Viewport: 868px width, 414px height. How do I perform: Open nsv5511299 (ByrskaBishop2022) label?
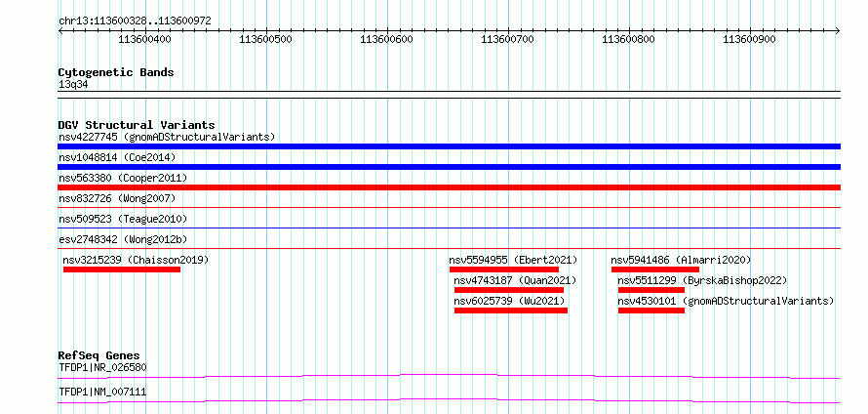702,280
